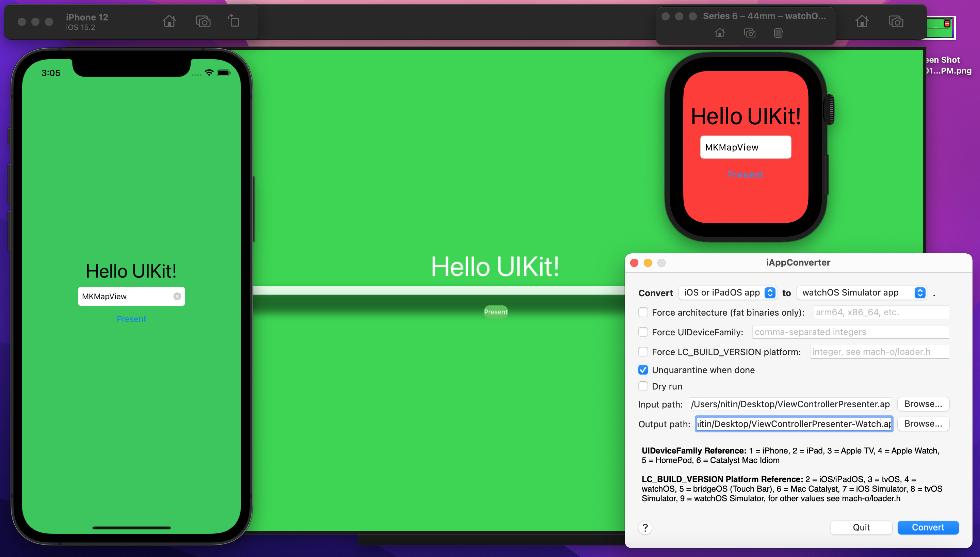Click the iPhone simulator Home icon
This screenshot has width=980, height=557.
tap(169, 21)
